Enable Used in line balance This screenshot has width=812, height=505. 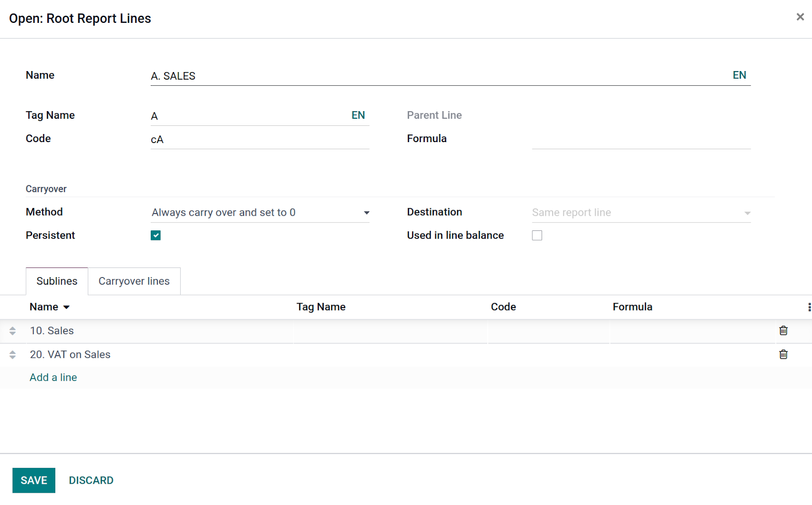537,235
